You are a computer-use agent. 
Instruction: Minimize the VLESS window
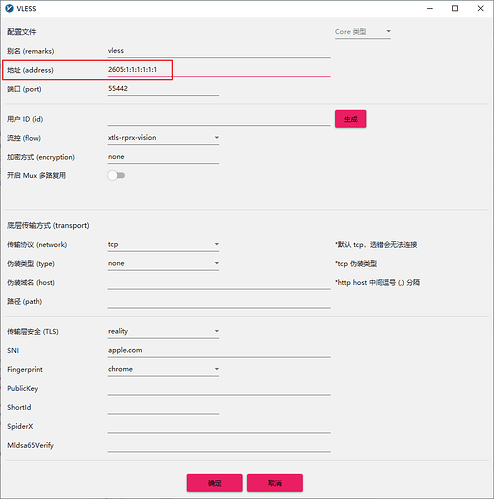(430, 8)
